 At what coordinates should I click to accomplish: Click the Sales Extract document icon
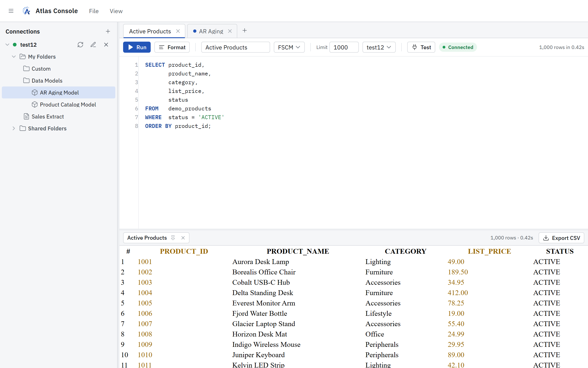coord(26,117)
